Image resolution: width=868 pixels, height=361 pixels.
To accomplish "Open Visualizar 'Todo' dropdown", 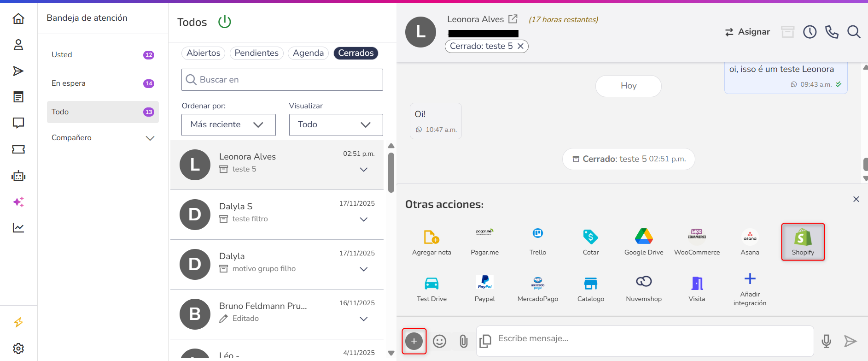I will (x=336, y=125).
